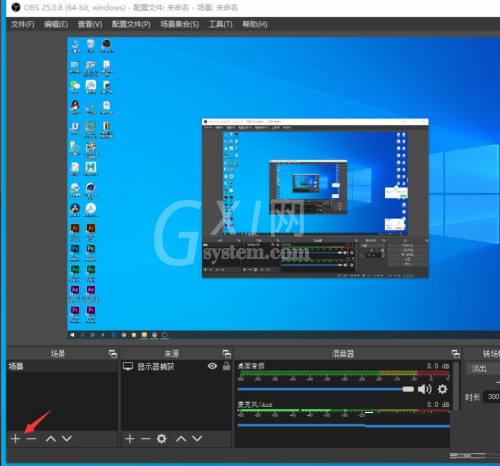Remove the selected source with minus button
Screen dimensions: 500x466
click(146, 439)
